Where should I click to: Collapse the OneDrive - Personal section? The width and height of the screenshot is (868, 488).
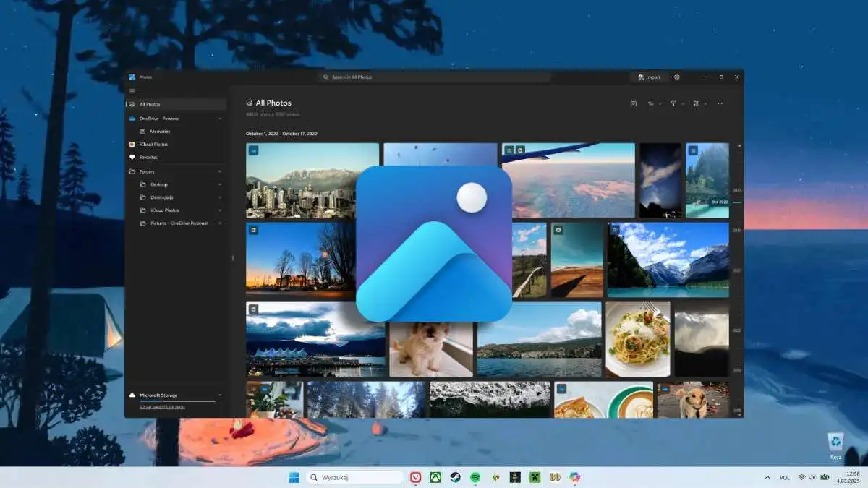(221, 118)
